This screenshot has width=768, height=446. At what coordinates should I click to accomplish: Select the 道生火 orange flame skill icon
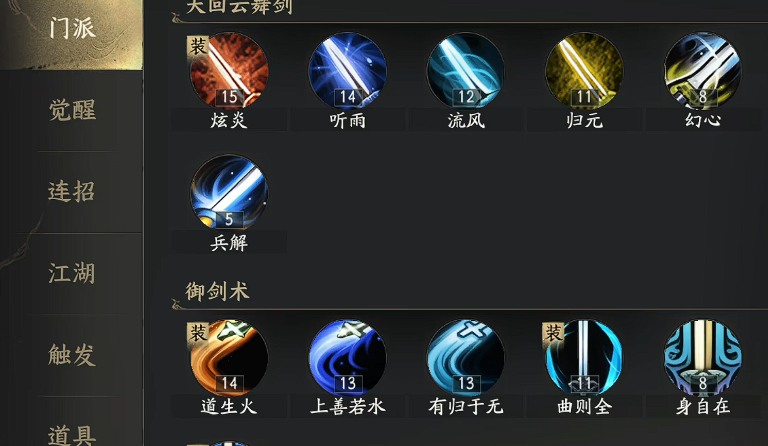tap(229, 357)
